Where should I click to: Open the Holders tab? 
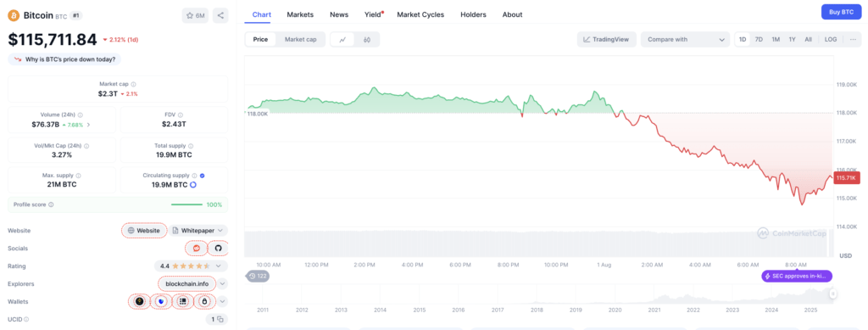click(473, 14)
